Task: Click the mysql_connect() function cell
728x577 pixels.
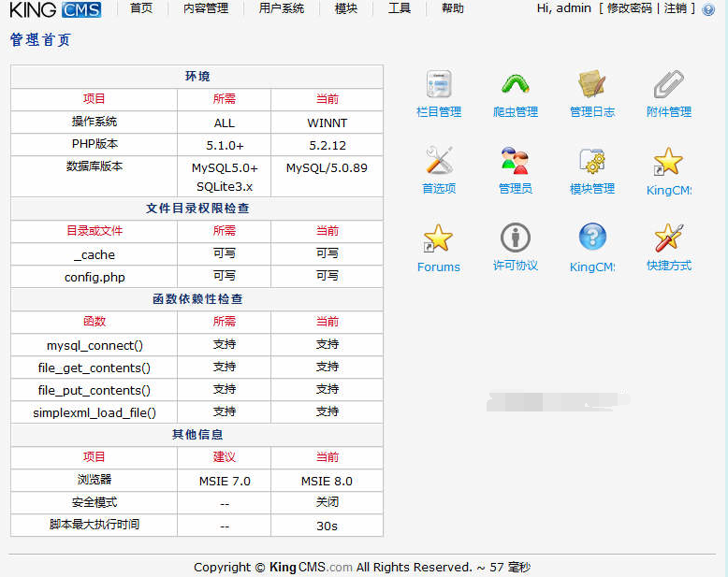Action: pyautogui.click(x=95, y=346)
